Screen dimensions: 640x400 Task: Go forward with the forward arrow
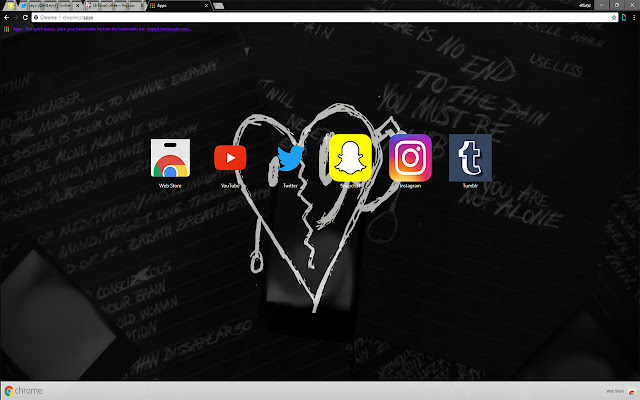(x=16, y=18)
